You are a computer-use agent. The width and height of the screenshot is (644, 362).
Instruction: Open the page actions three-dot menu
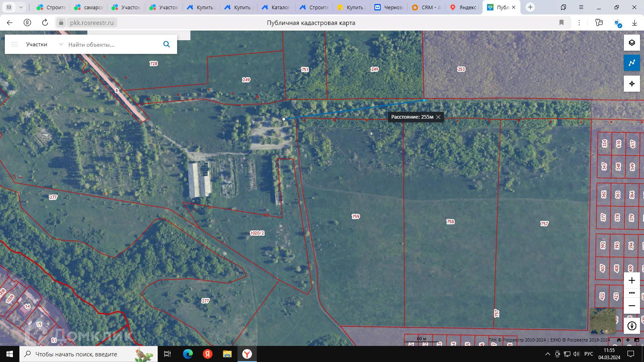point(579,23)
